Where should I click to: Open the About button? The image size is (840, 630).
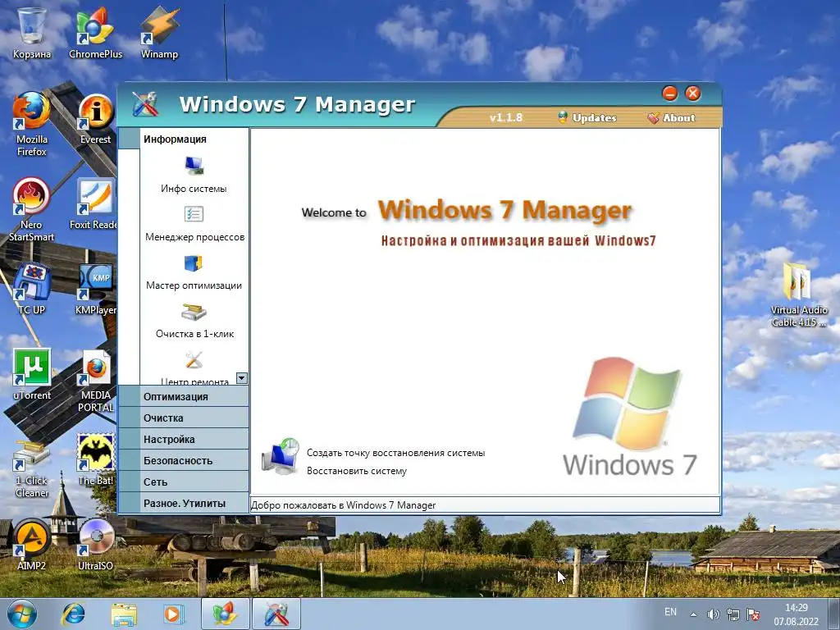point(671,118)
